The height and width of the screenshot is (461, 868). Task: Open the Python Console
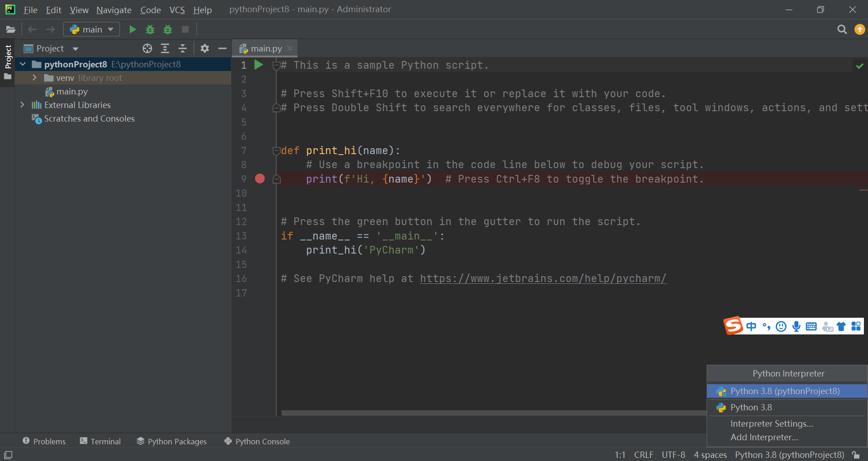point(257,441)
